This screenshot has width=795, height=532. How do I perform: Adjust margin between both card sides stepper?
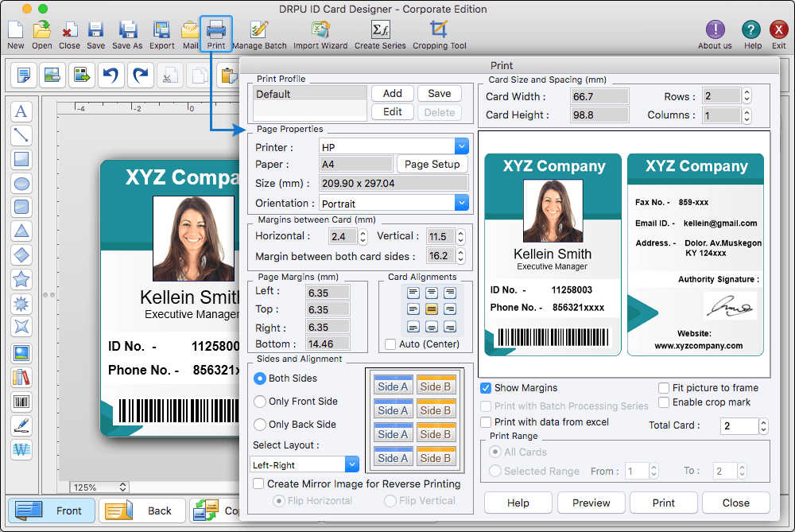(x=460, y=256)
